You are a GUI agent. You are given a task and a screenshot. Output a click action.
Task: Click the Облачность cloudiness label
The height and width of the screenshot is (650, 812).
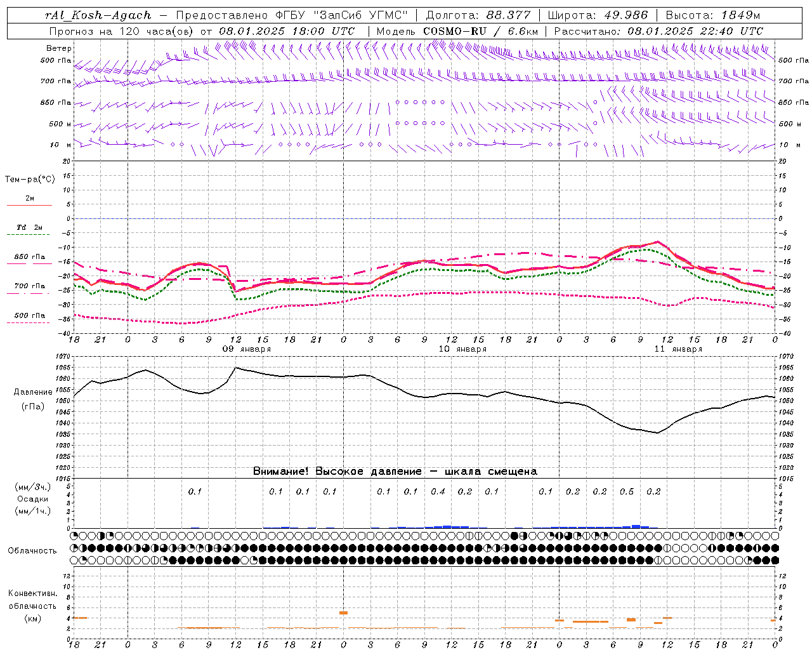32,551
